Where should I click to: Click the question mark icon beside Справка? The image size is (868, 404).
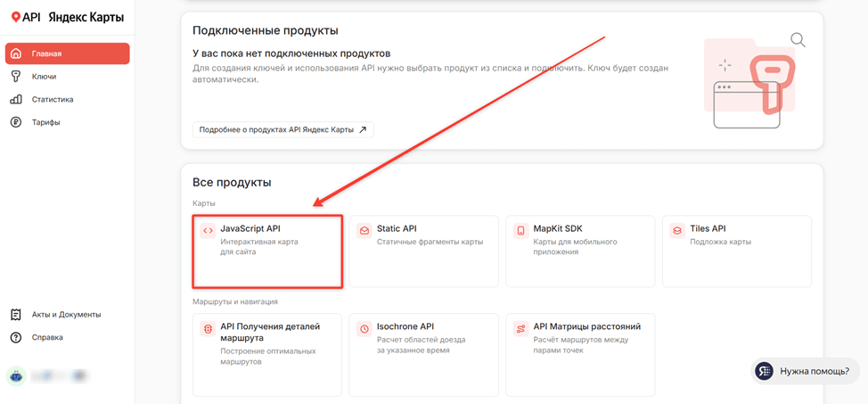16,337
